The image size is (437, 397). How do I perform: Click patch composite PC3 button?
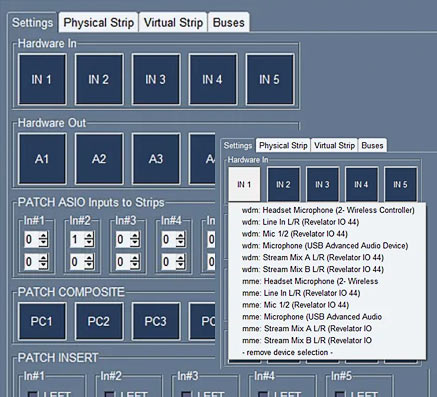click(x=156, y=321)
